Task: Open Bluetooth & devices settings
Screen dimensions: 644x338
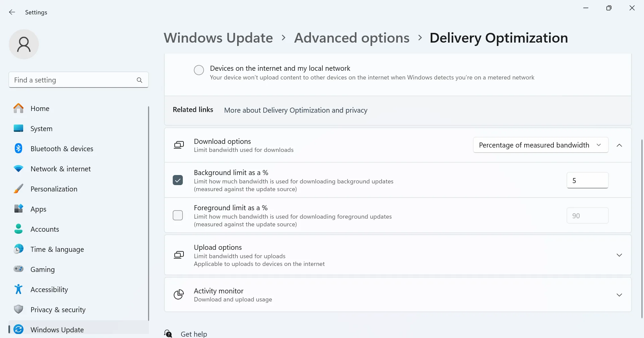Action: coord(78,149)
